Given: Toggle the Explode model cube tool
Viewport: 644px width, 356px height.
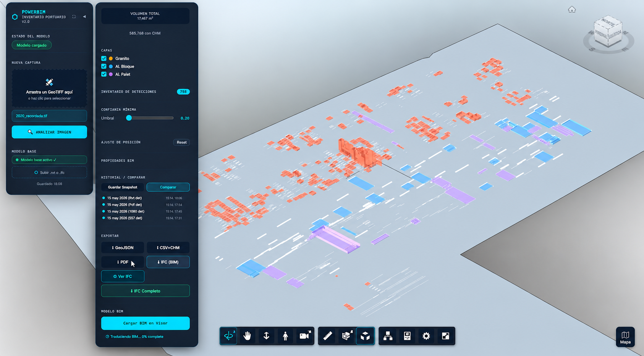Looking at the screenshot, I should 365,336.
